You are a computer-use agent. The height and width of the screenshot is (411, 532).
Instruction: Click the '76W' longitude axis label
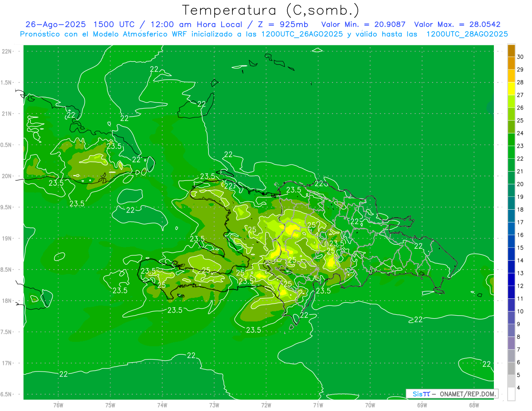58,405
